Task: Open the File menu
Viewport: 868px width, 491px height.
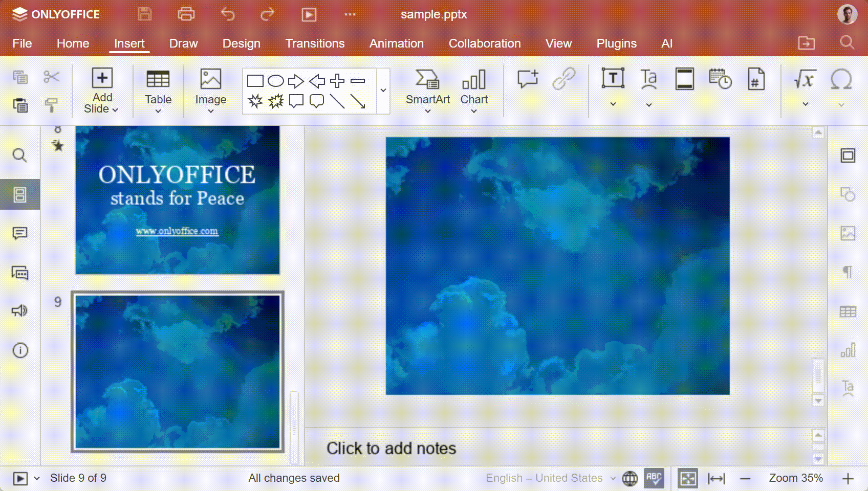Action: (x=22, y=43)
